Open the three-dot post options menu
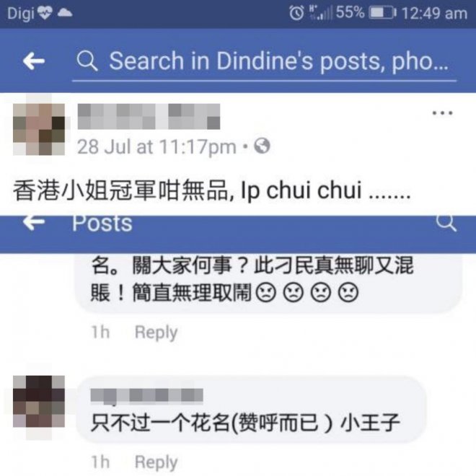Image resolution: width=476 pixels, height=476 pixels. 443,113
